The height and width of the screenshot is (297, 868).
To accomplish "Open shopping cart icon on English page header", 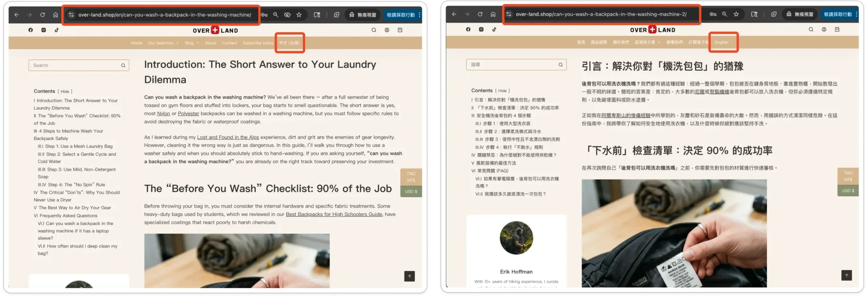I will click(x=400, y=30).
